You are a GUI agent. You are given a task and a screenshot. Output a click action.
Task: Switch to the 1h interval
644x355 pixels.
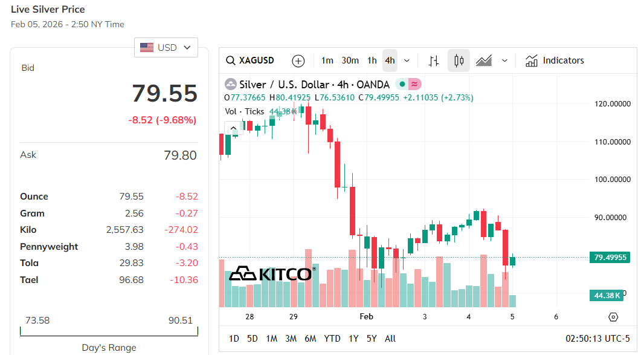(x=372, y=60)
